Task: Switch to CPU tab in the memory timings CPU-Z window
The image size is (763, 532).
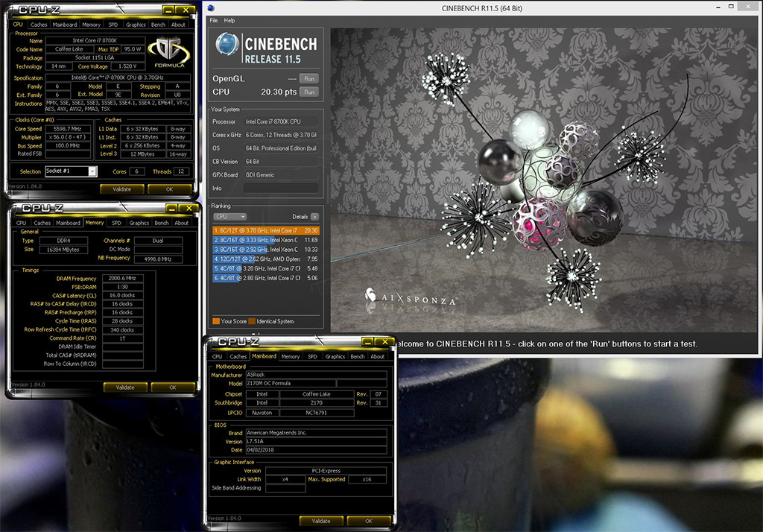Action: click(22, 223)
